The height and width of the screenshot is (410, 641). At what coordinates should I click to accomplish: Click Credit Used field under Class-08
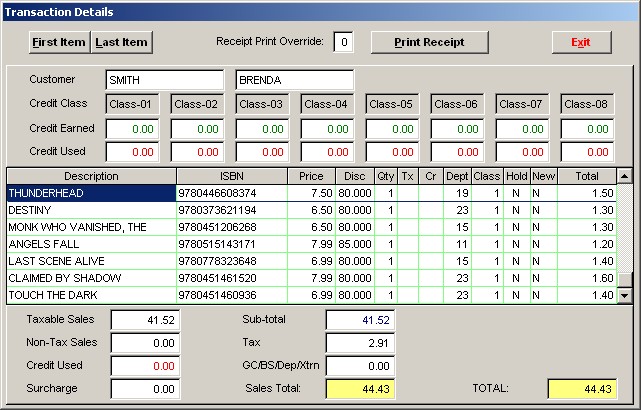(587, 152)
